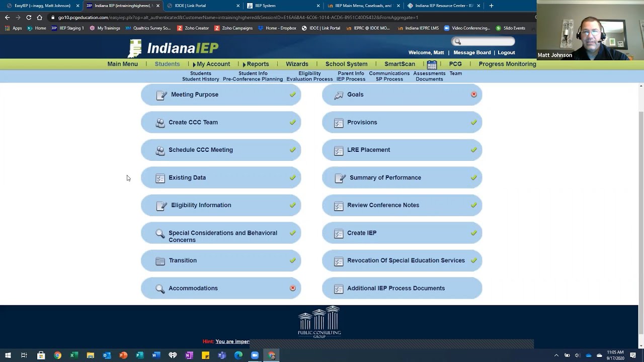The image size is (644, 362).
Task: Expand the My Account menu
Action: (211, 64)
